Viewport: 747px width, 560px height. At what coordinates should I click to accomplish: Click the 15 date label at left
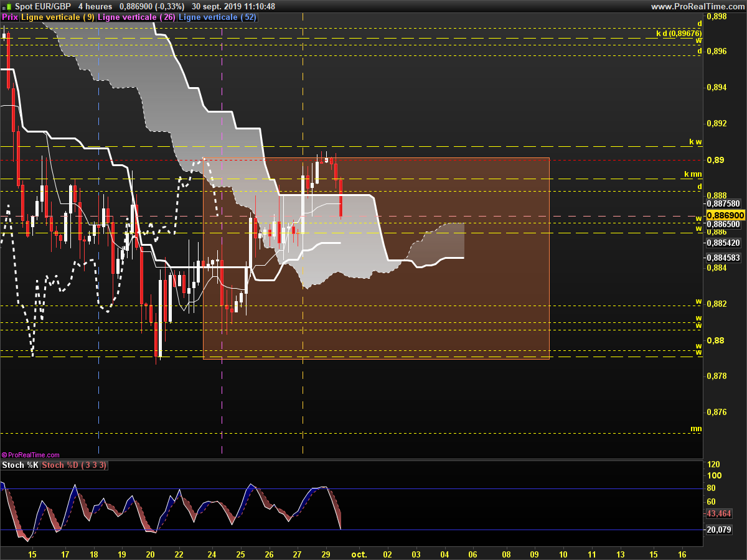click(32, 554)
